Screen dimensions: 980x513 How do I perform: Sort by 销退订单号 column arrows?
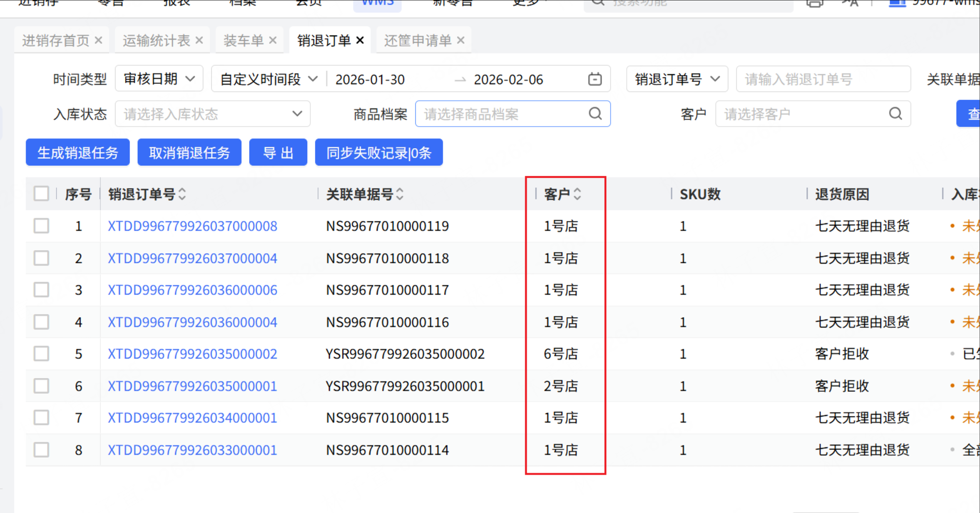[182, 194]
